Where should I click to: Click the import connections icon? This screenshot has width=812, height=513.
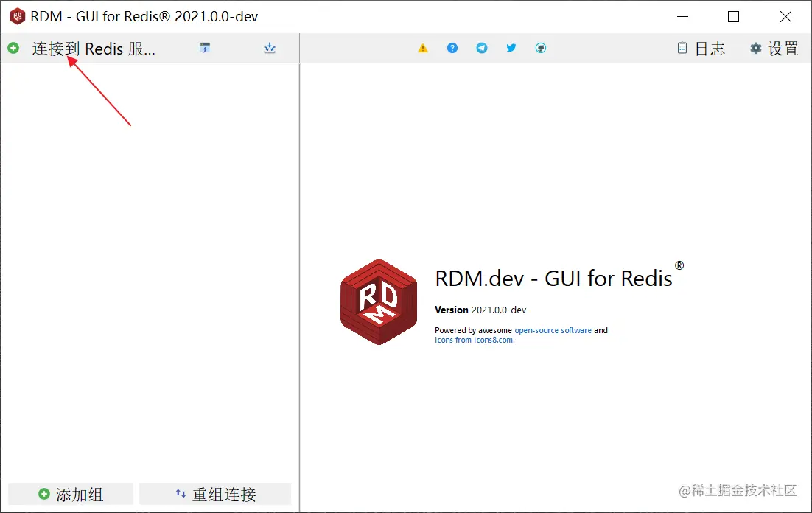coord(205,48)
